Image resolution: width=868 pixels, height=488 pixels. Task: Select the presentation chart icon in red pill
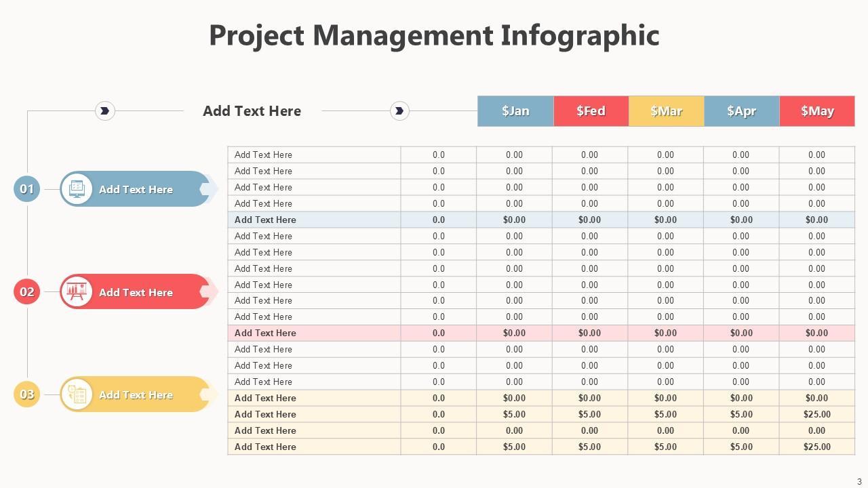(76, 292)
